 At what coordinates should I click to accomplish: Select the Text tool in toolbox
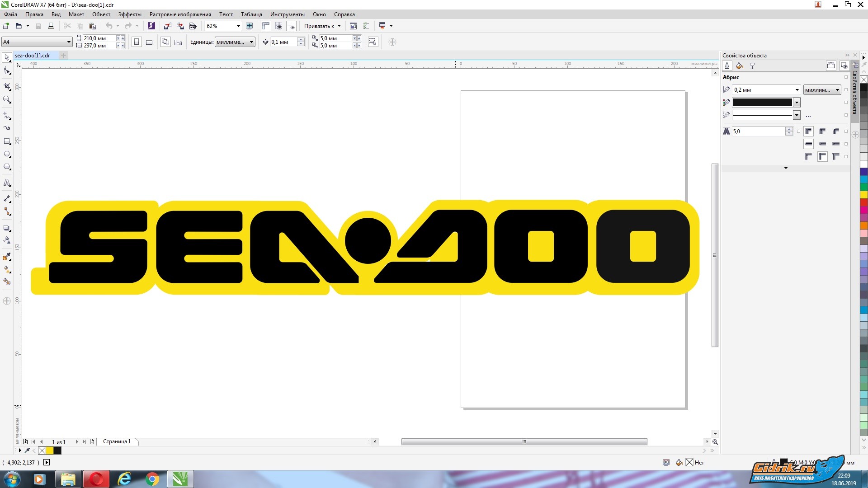(7, 183)
